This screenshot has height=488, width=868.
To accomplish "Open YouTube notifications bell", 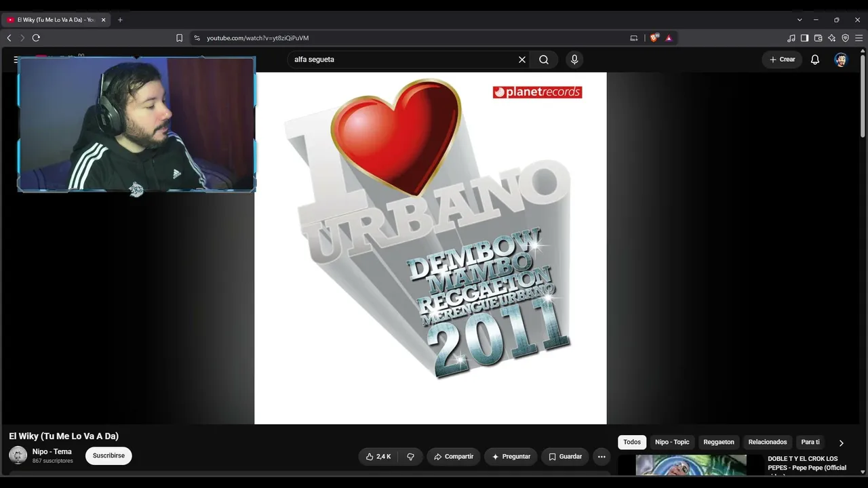I will coord(815,60).
